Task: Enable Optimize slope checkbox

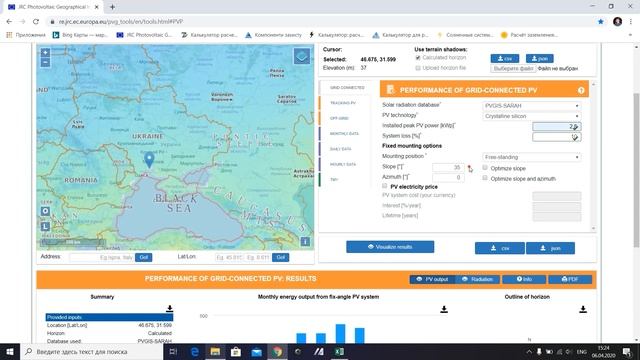Action: (x=485, y=168)
